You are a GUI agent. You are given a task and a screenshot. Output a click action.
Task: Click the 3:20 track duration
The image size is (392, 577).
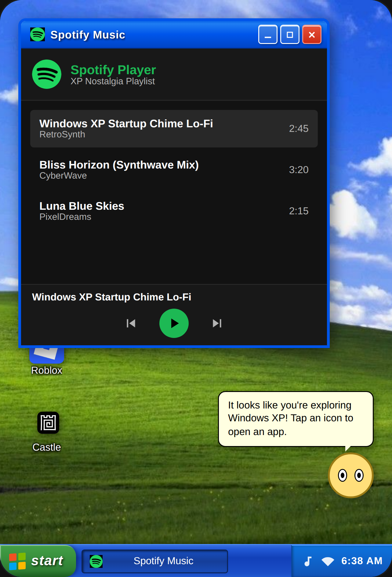[299, 170]
